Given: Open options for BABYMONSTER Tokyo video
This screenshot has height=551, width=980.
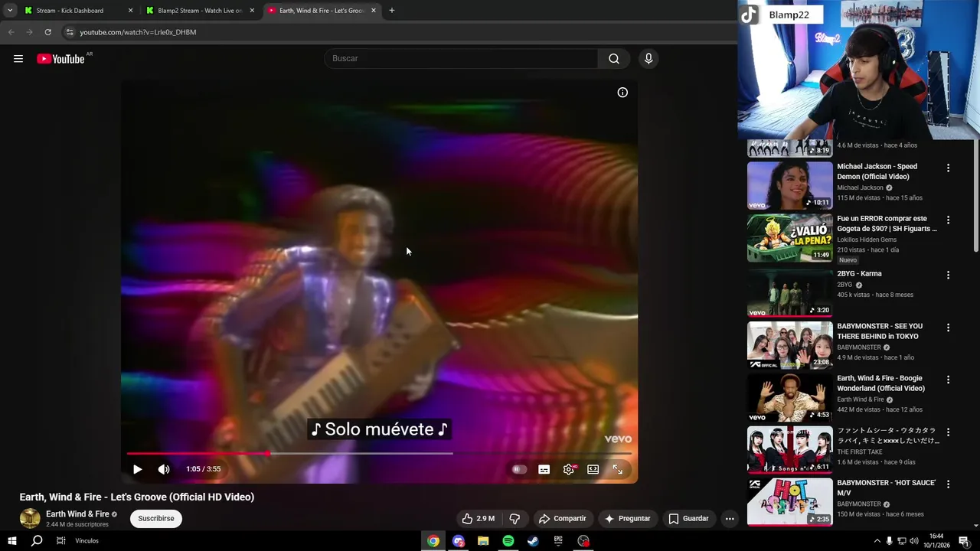Looking at the screenshot, I should (948, 328).
